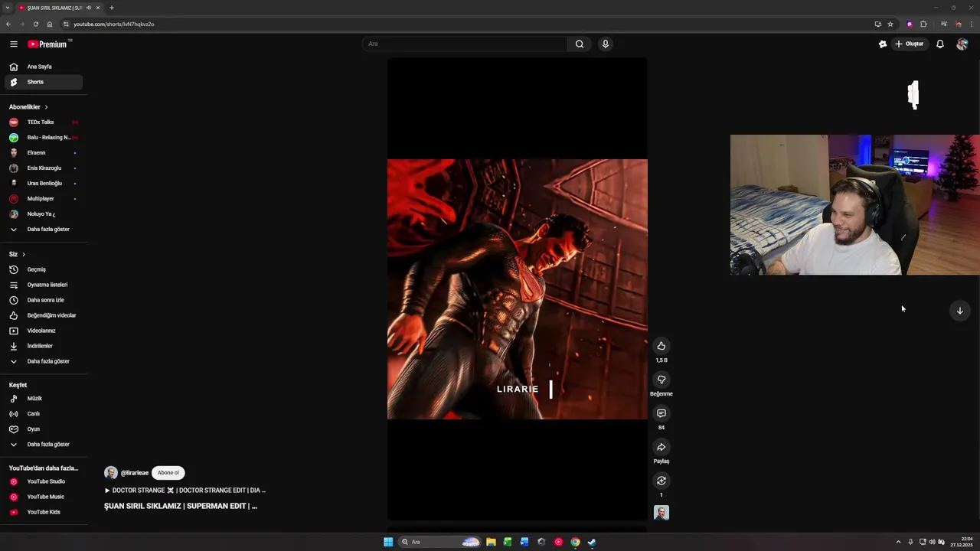
Task: Open YouTube Kids link
Action: tap(44, 512)
